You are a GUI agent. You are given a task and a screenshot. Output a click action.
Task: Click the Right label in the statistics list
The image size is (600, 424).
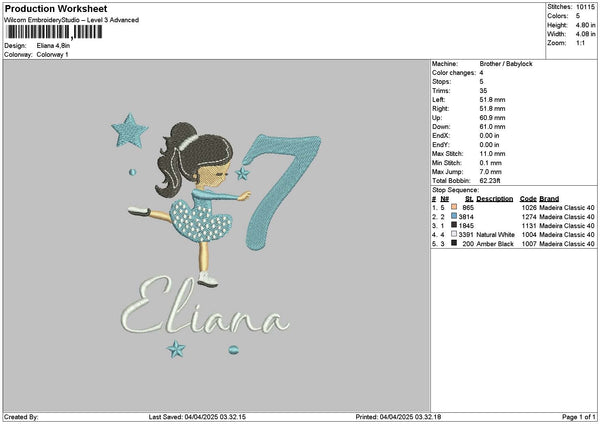click(x=440, y=109)
